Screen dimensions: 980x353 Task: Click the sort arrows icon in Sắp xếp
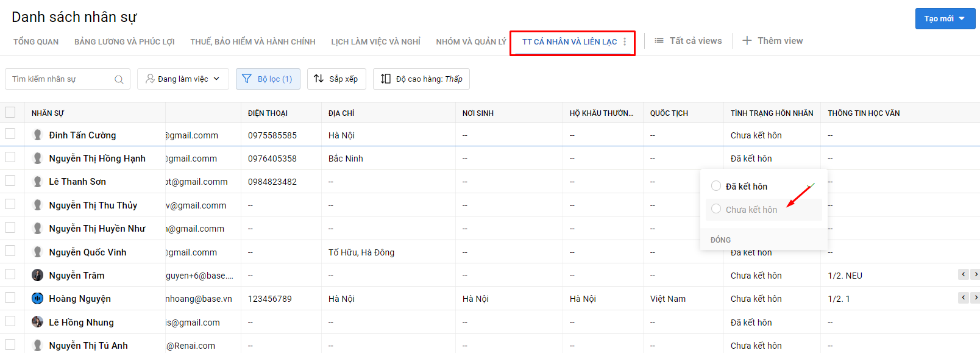[x=319, y=79]
